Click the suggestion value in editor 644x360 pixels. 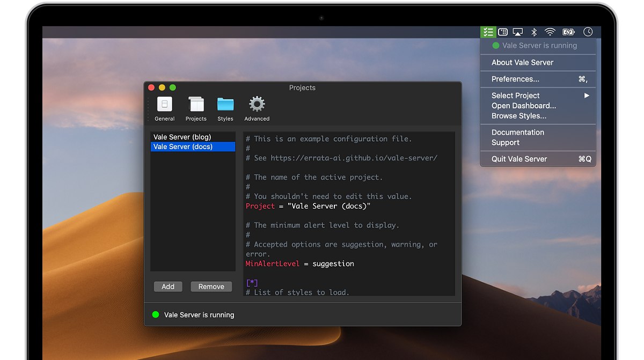pos(333,263)
